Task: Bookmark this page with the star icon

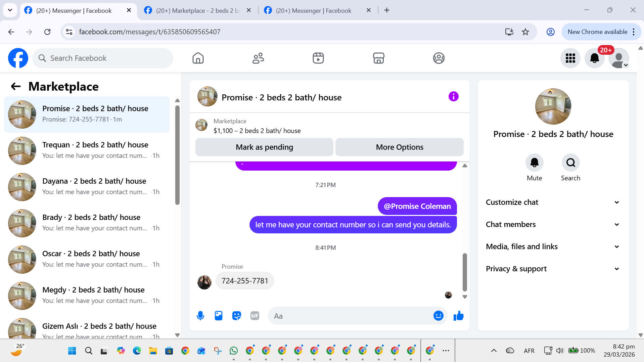Action: (525, 32)
